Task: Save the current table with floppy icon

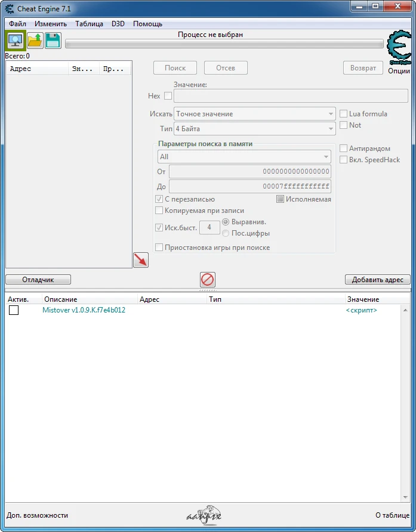Action: coord(53,41)
